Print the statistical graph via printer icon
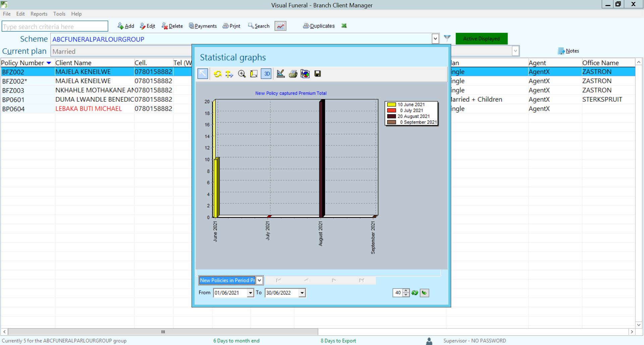644x345 pixels. [293, 74]
